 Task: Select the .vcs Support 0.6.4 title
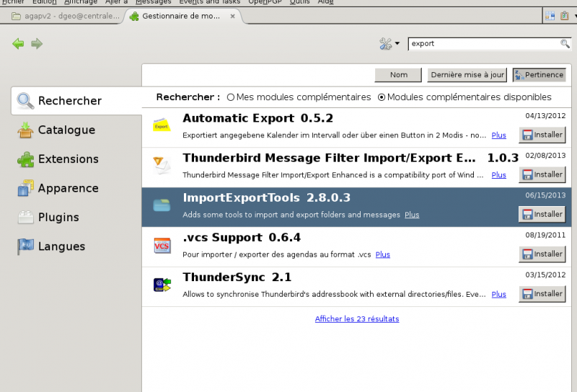coord(242,238)
